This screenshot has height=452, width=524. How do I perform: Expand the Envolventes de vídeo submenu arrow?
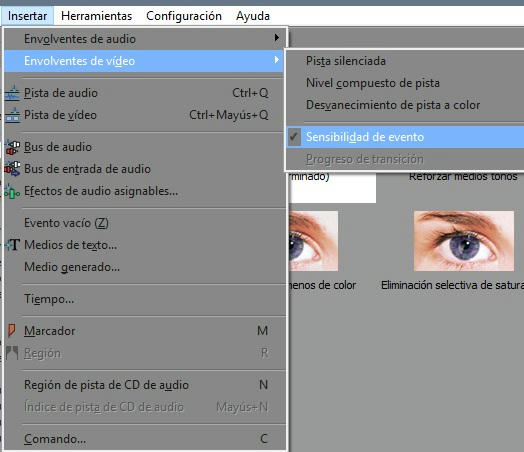pos(276,60)
